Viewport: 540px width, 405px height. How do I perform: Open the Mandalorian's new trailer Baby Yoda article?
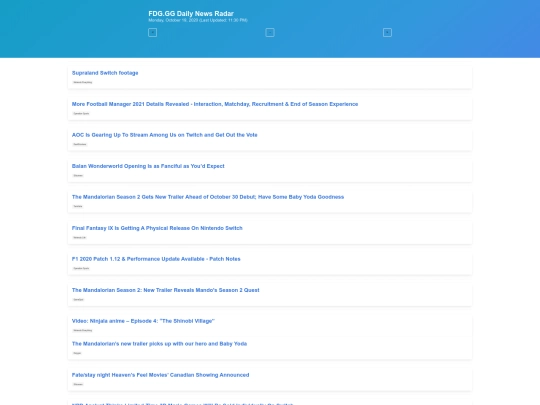tap(159, 344)
